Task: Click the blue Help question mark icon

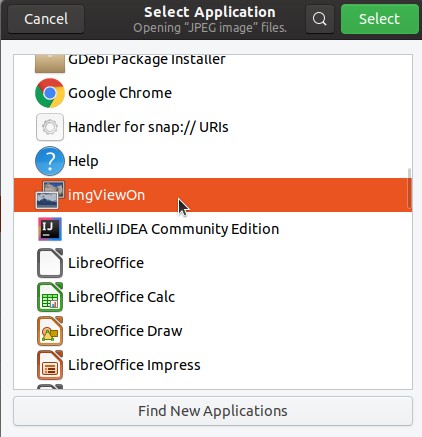Action: [x=50, y=161]
